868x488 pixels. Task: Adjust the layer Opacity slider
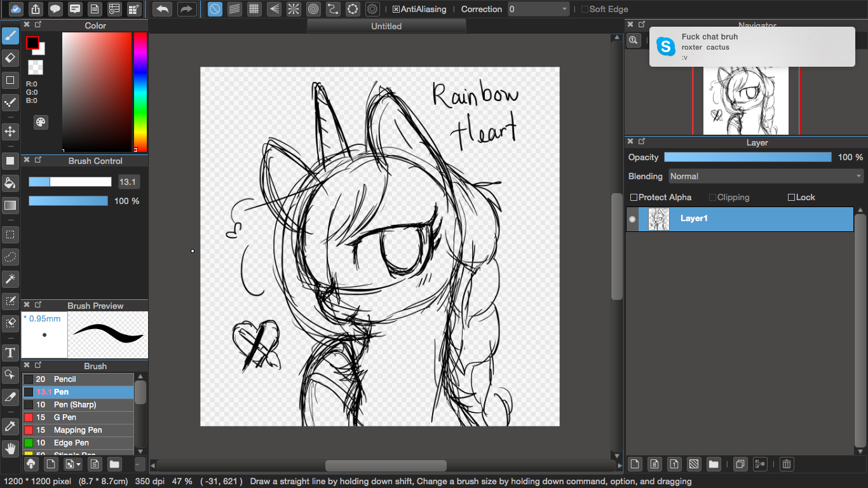point(747,157)
